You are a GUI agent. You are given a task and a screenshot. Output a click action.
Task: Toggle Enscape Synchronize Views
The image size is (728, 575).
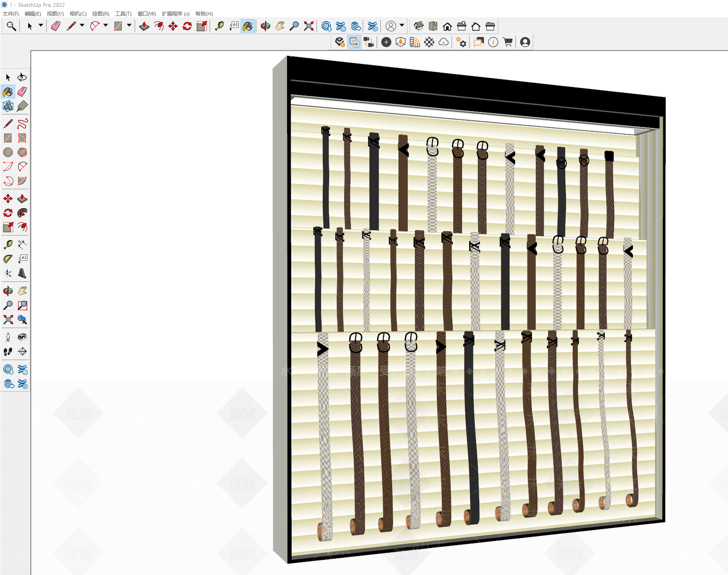coord(369,42)
